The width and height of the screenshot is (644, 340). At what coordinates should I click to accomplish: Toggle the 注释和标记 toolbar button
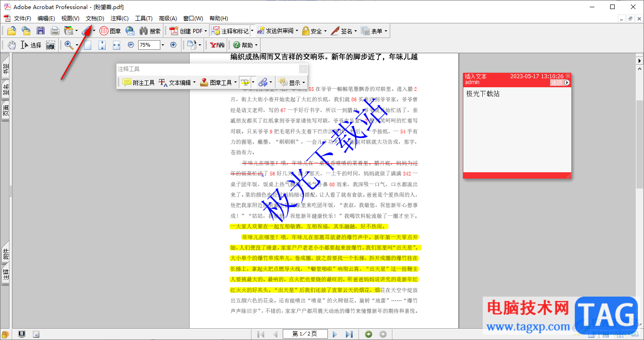coord(230,31)
